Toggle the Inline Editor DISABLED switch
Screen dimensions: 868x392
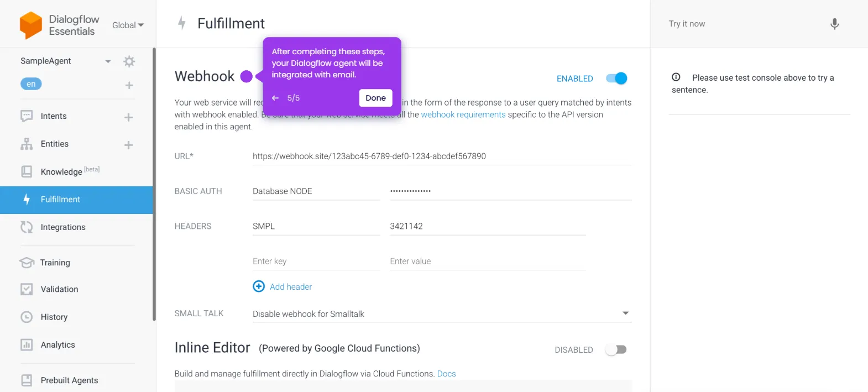point(616,349)
